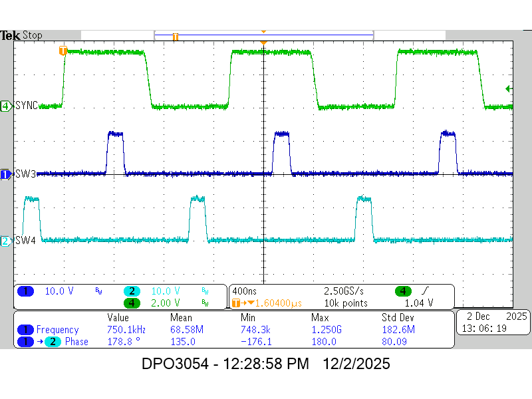Click the orange trigger level marker T
Image resolution: width=532 pixels, height=399 pixels.
(62, 49)
